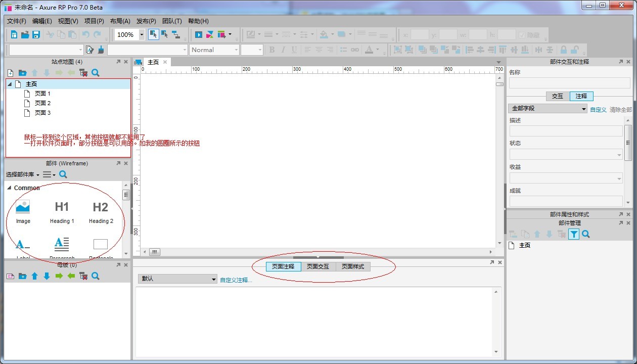Image resolution: width=637 pixels, height=364 pixels.
Task: Add a new page in sitemap panel
Action: tap(10, 73)
